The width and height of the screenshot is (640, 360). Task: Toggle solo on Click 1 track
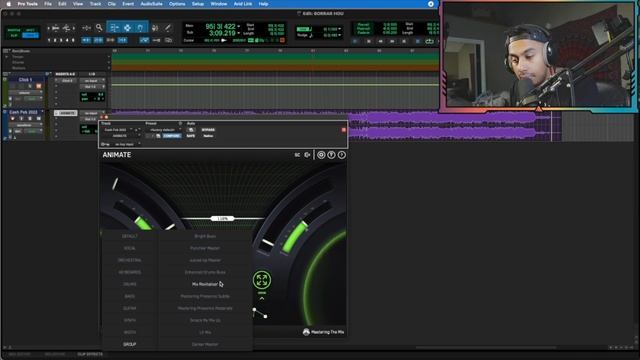click(x=30, y=86)
